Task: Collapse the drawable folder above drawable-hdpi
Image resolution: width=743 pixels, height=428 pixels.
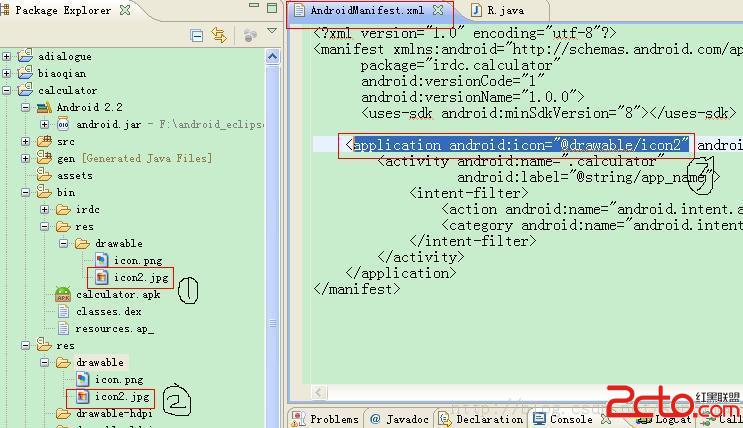Action: point(45,363)
